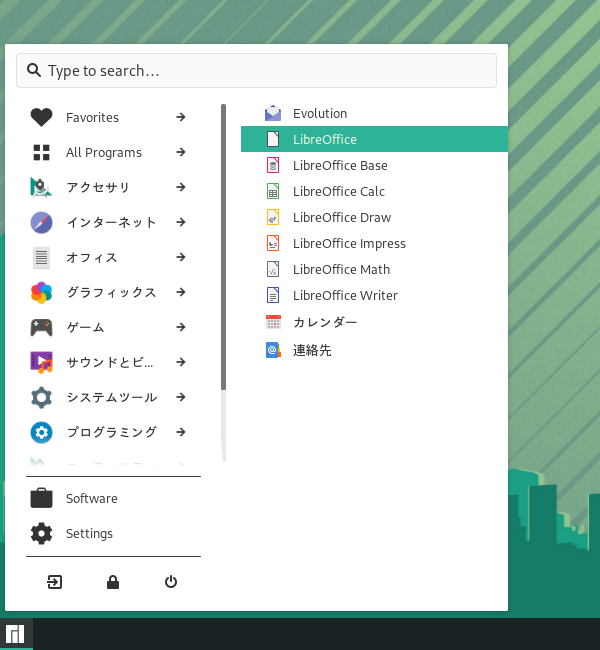Screen dimensions: 600x650
Task: Click the オフィス document icon
Action: tap(41, 257)
